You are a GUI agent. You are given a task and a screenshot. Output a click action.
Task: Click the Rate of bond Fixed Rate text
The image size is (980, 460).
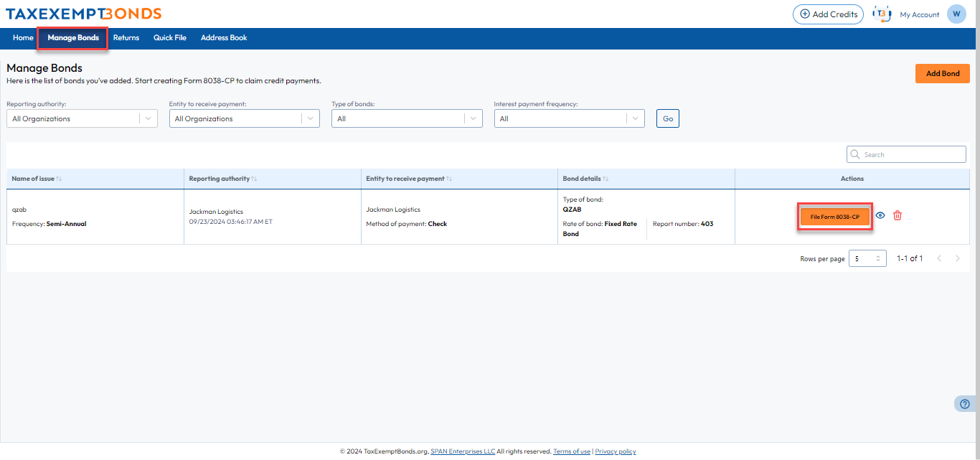click(600, 229)
